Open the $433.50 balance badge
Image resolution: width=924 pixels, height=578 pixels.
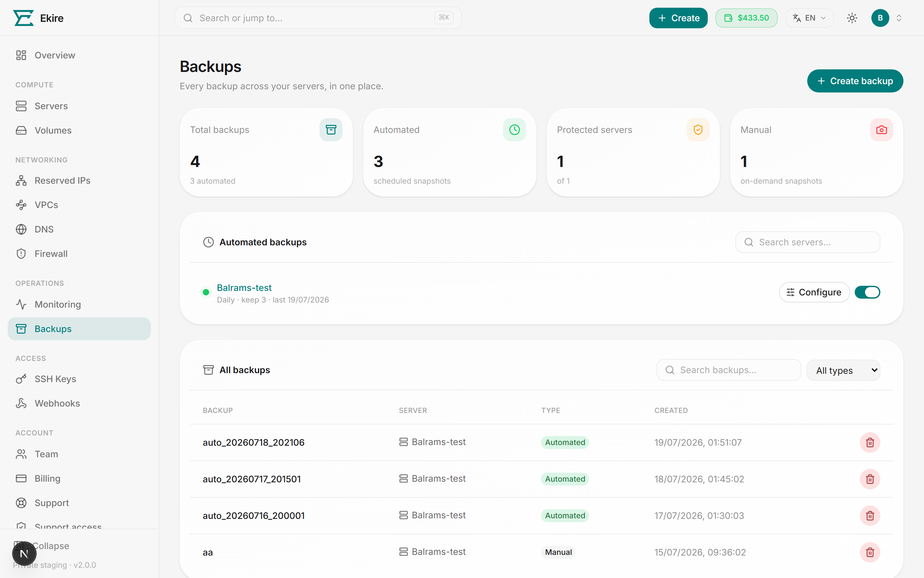pyautogui.click(x=746, y=18)
